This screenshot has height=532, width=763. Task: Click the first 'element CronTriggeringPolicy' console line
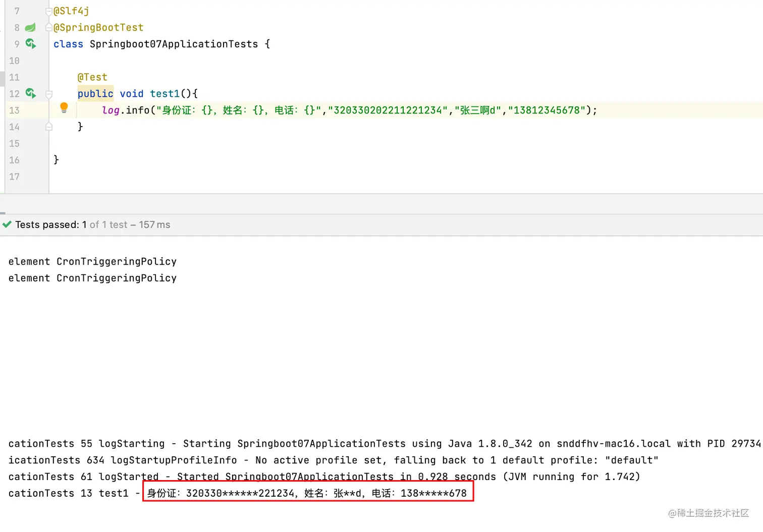tap(92, 262)
